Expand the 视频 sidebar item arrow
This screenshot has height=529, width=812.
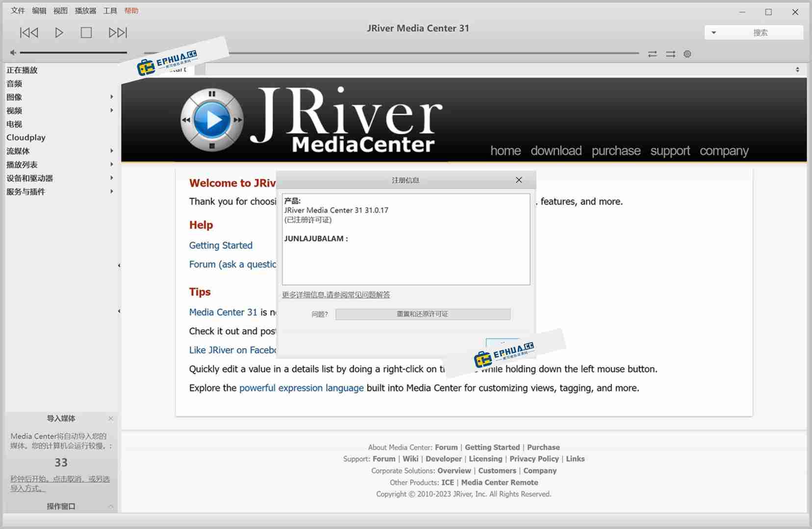click(x=112, y=111)
